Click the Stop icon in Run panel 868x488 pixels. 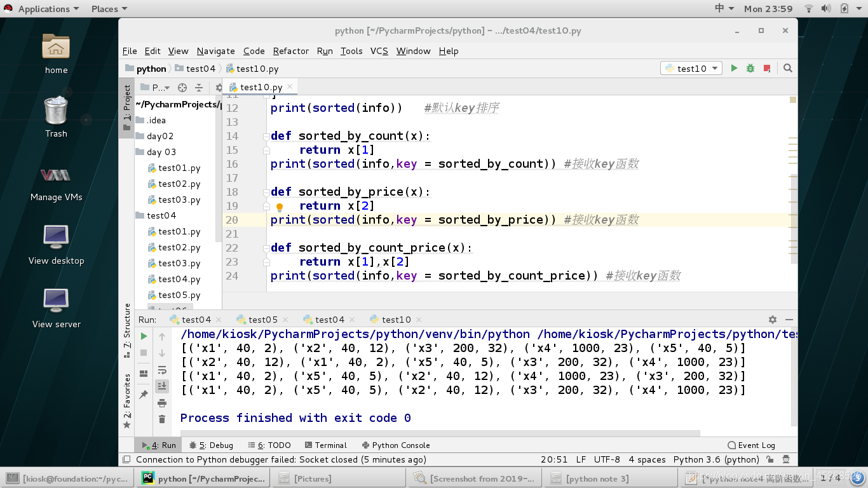(x=144, y=353)
